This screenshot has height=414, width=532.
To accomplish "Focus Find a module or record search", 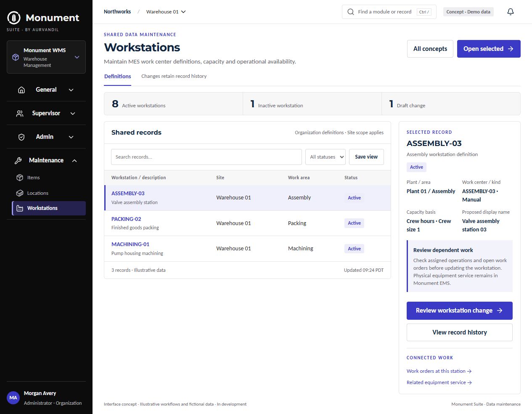I will (389, 12).
